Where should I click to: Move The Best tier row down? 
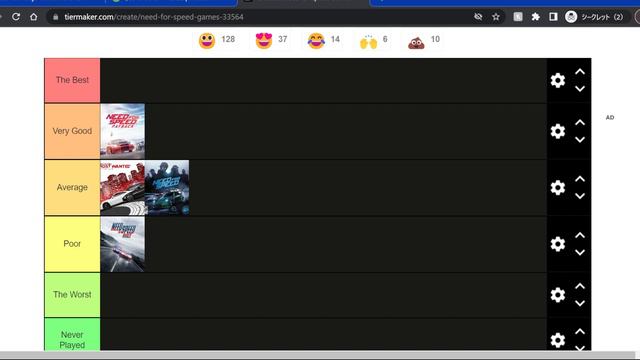point(580,89)
